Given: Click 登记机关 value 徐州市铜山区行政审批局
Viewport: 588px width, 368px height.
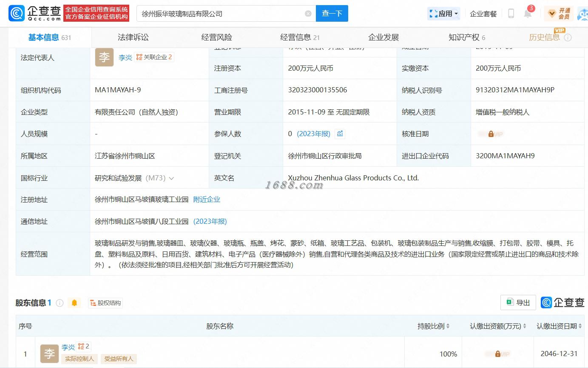Looking at the screenshot, I should click(x=325, y=156).
